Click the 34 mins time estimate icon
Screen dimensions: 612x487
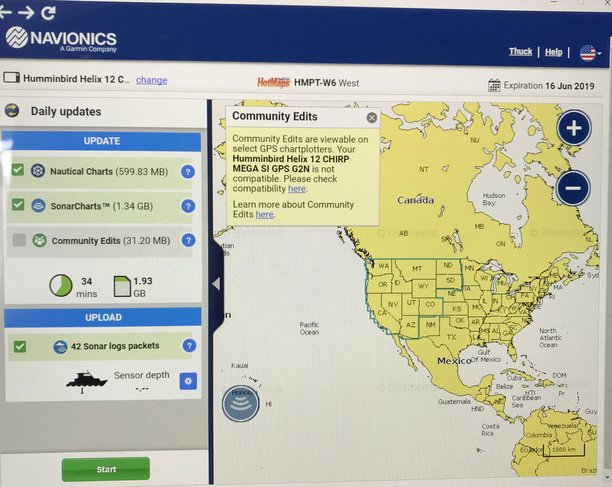click(61, 285)
